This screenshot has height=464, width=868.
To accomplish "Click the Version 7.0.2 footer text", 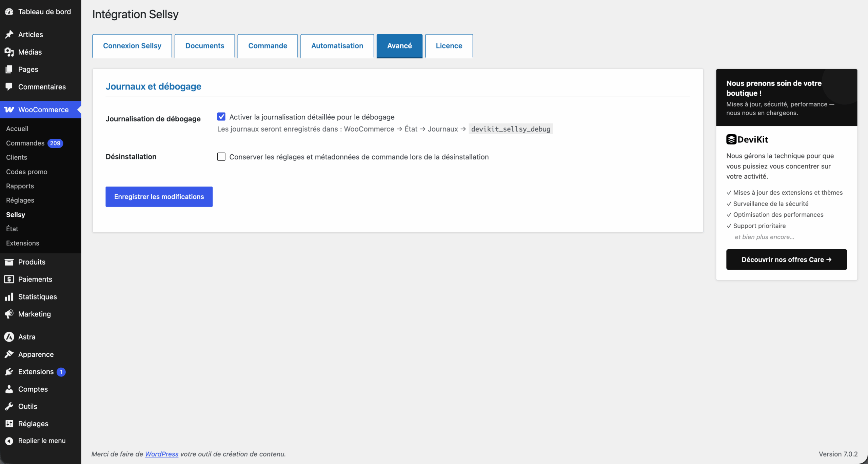I will (x=838, y=454).
